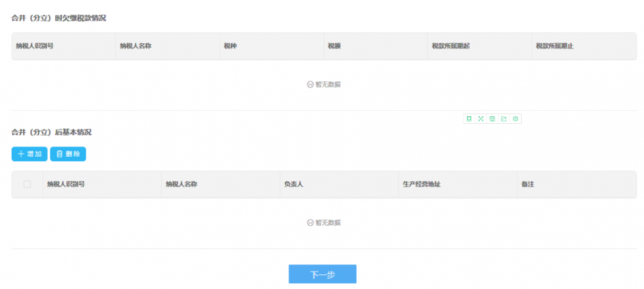Click 暂无数据 placeholder in the upper table
This screenshot has width=644, height=289.
pyautogui.click(x=324, y=85)
